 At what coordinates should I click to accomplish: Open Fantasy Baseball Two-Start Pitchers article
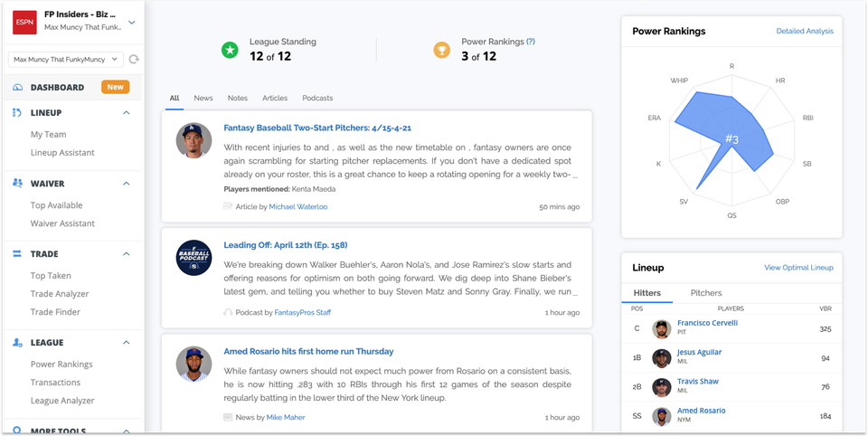(317, 128)
